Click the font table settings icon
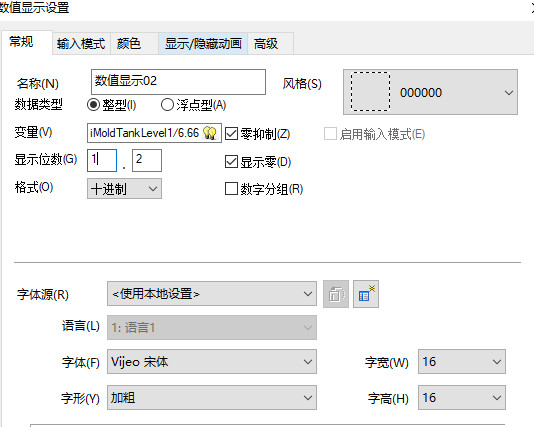The width and height of the screenshot is (534, 427). [366, 294]
